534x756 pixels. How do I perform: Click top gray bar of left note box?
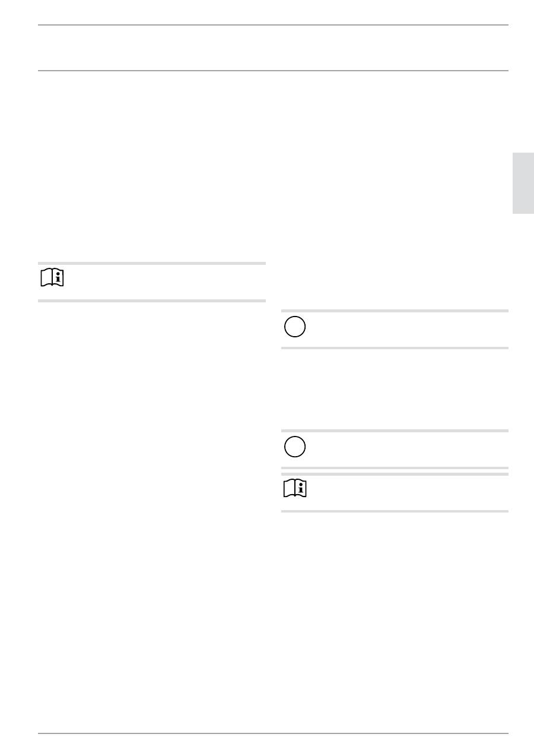click(151, 263)
